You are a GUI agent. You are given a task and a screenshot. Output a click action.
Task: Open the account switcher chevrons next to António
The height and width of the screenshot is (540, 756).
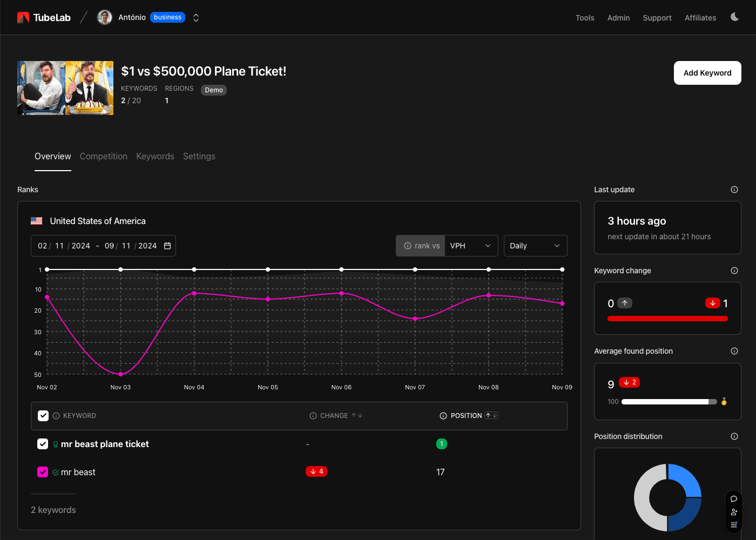tap(196, 18)
